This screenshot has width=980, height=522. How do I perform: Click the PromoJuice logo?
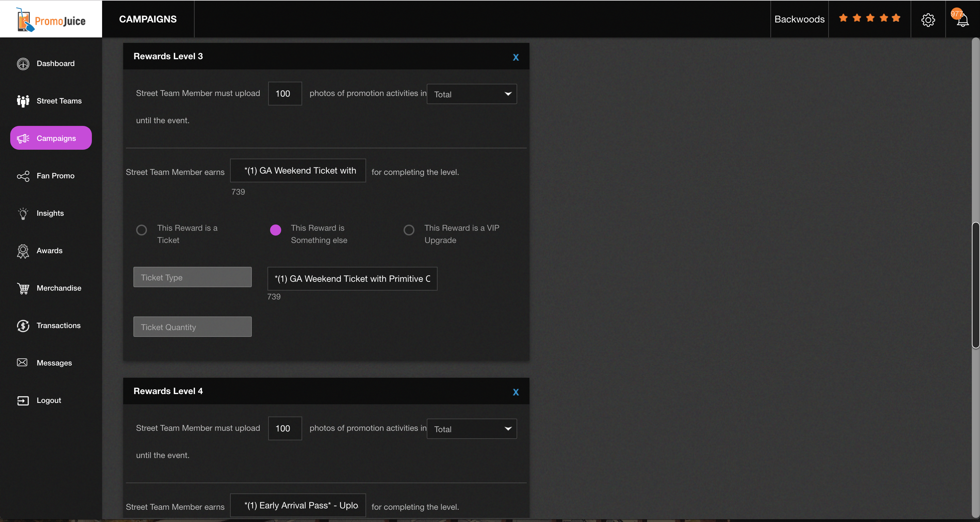(51, 20)
